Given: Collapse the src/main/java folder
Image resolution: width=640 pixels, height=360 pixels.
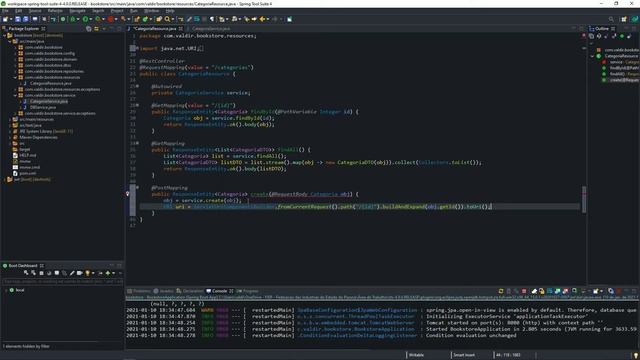Looking at the screenshot, I should pyautogui.click(x=10, y=41).
